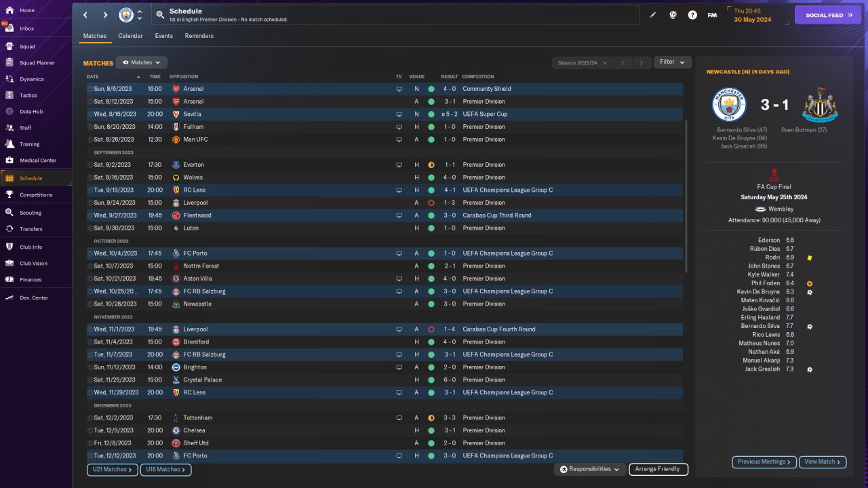Open the help question mark icon
Viewport: 868px width, 488px height.
pos(692,15)
